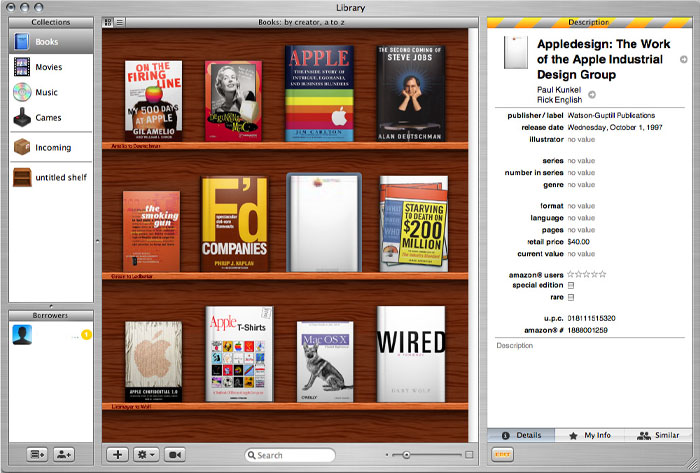The width and height of the screenshot is (700, 473).
Task: Click the description cover thumbnail
Action: pyautogui.click(x=516, y=53)
